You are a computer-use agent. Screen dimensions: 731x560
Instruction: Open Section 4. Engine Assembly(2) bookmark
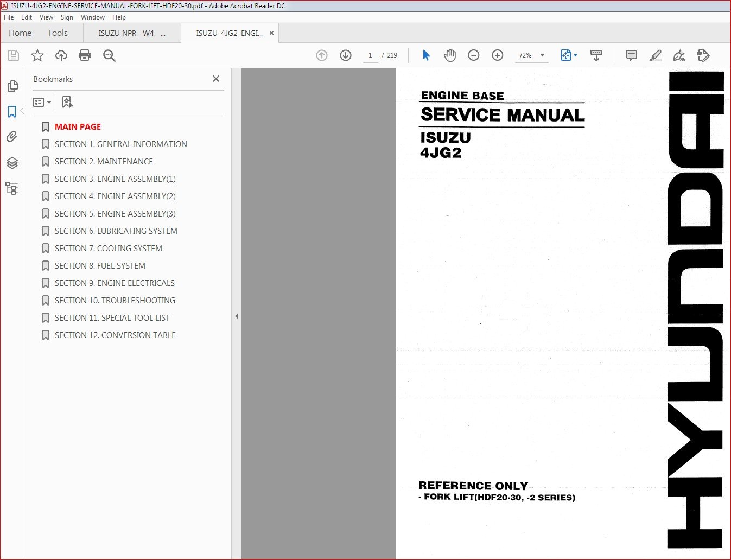coord(115,196)
